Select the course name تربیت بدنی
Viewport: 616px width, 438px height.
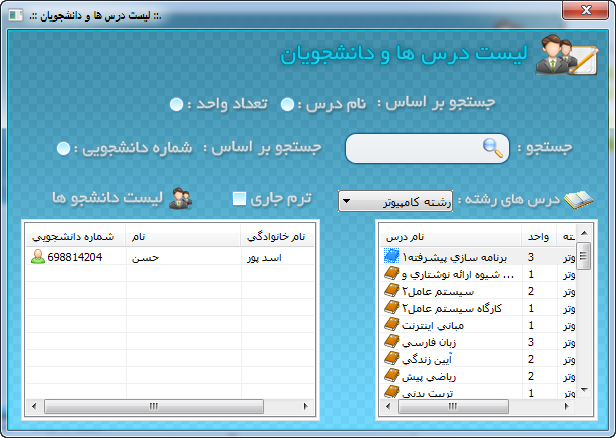point(428,393)
